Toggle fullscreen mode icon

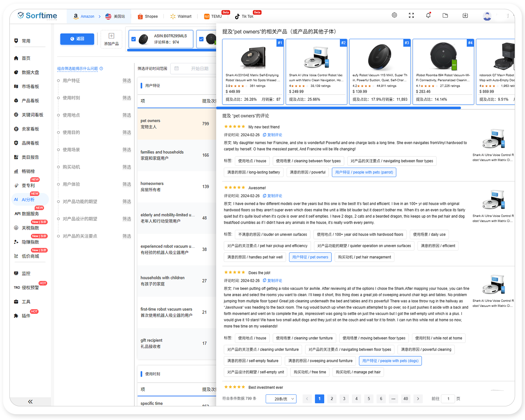click(411, 15)
